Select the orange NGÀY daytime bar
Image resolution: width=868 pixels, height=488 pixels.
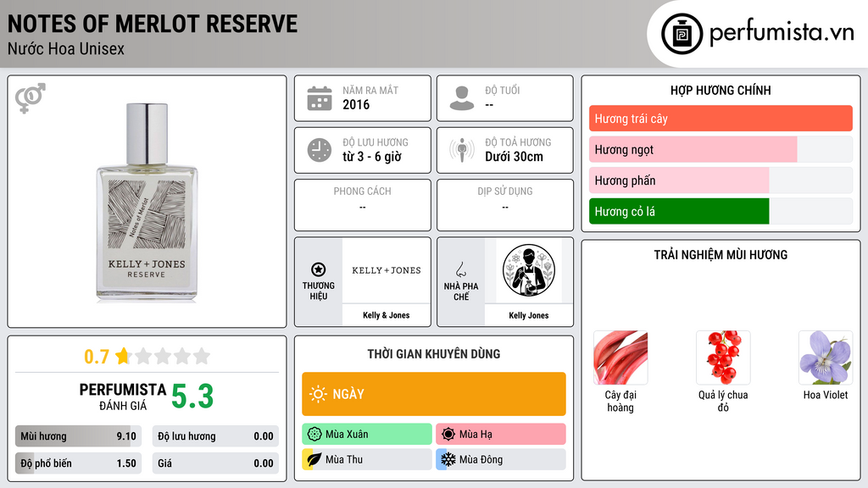(x=434, y=394)
